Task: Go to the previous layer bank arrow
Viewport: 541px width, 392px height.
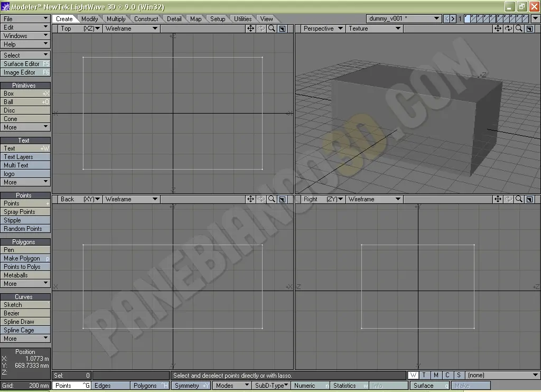Action: coord(447,18)
